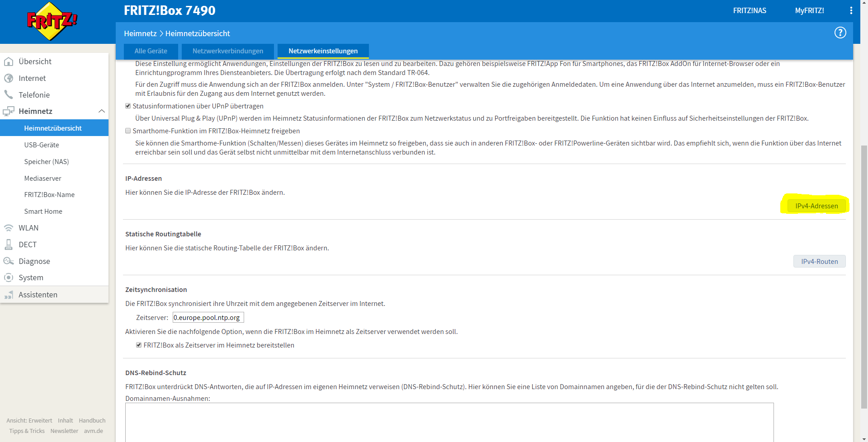Click the System gear icon
The image size is (868, 442).
coord(9,277)
